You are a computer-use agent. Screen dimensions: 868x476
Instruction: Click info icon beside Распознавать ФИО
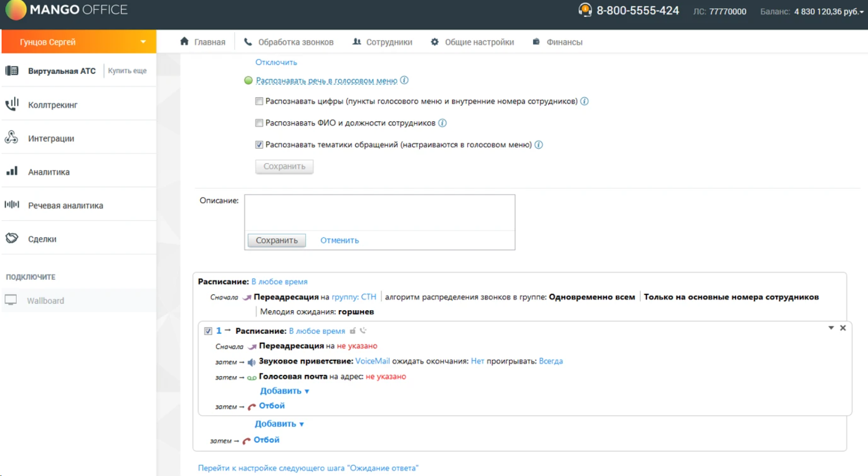click(443, 123)
